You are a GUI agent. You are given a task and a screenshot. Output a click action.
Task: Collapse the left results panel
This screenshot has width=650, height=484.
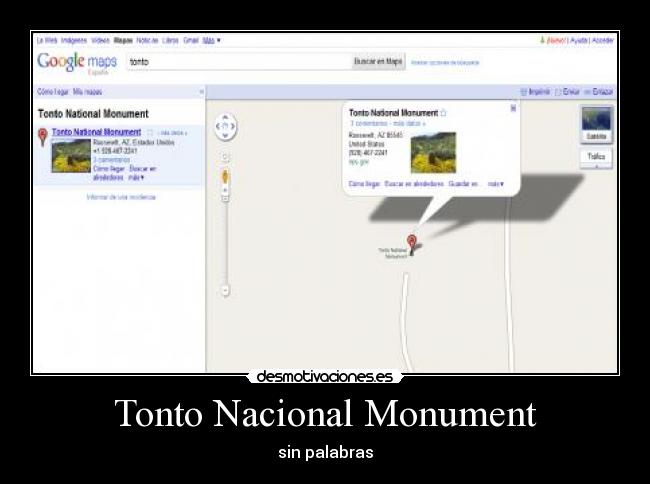pyautogui.click(x=201, y=92)
